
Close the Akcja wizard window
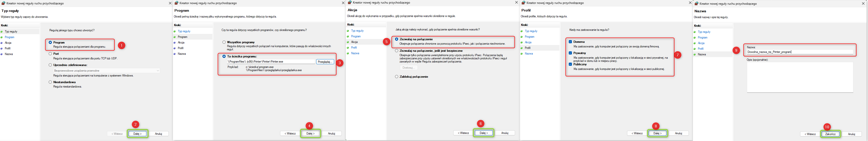(x=516, y=2)
